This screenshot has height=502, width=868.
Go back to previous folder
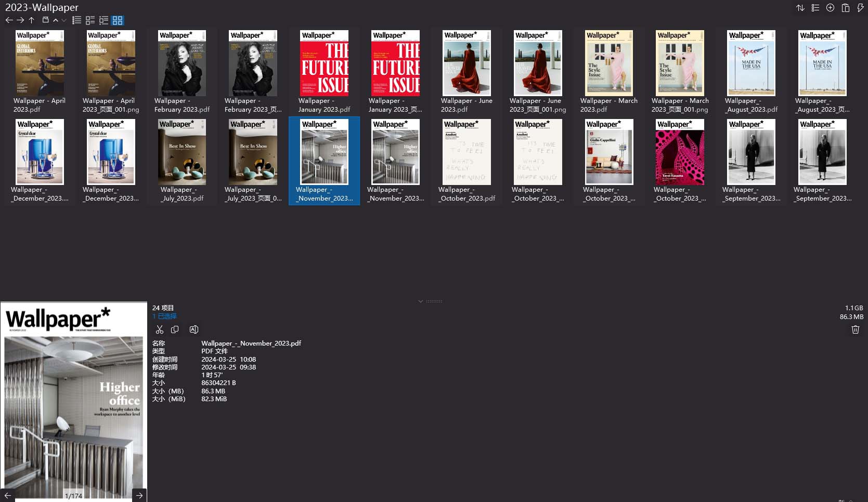[x=9, y=20]
